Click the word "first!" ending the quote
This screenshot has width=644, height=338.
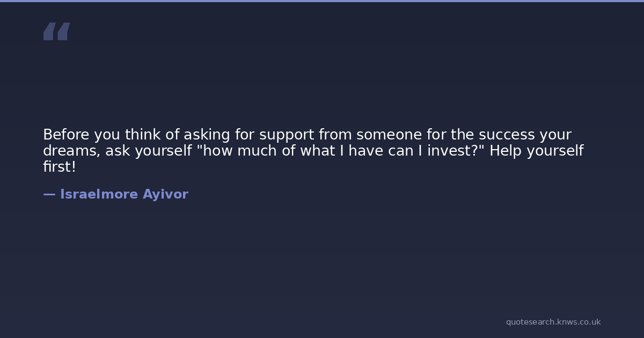[60, 167]
